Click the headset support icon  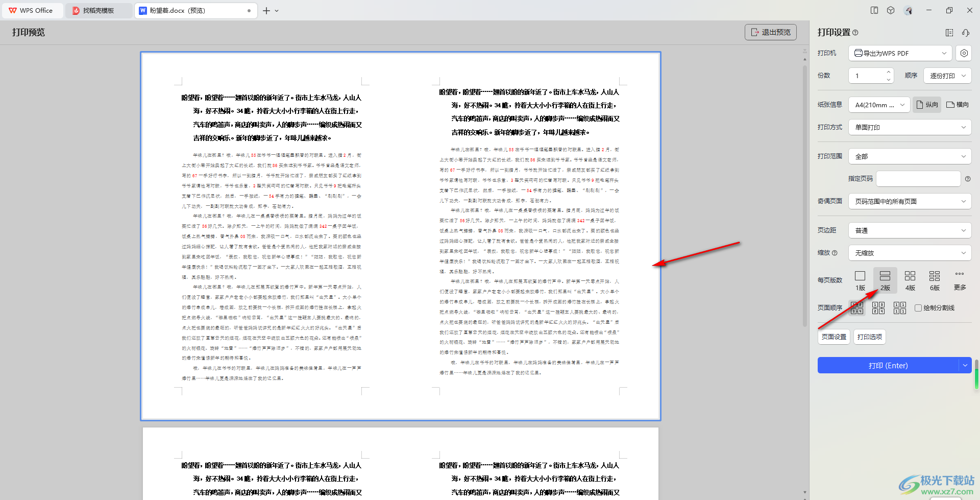(x=966, y=33)
